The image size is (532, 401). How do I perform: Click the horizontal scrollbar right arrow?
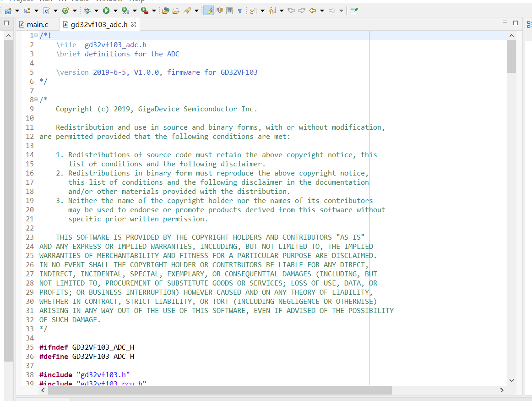tap(502, 390)
